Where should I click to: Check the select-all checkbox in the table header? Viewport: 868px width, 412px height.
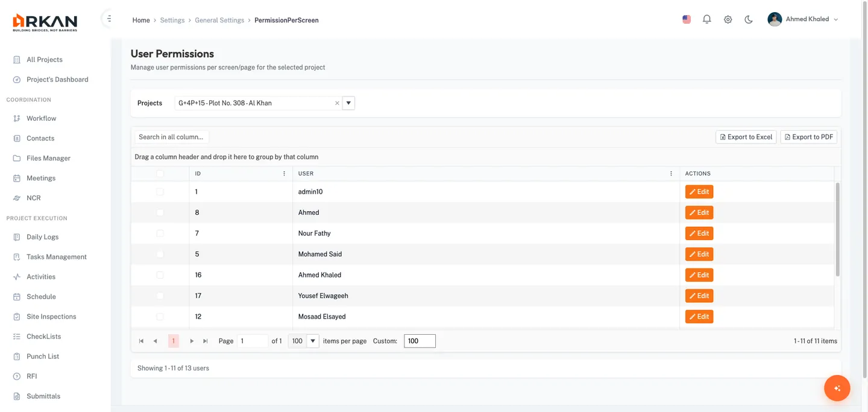160,173
